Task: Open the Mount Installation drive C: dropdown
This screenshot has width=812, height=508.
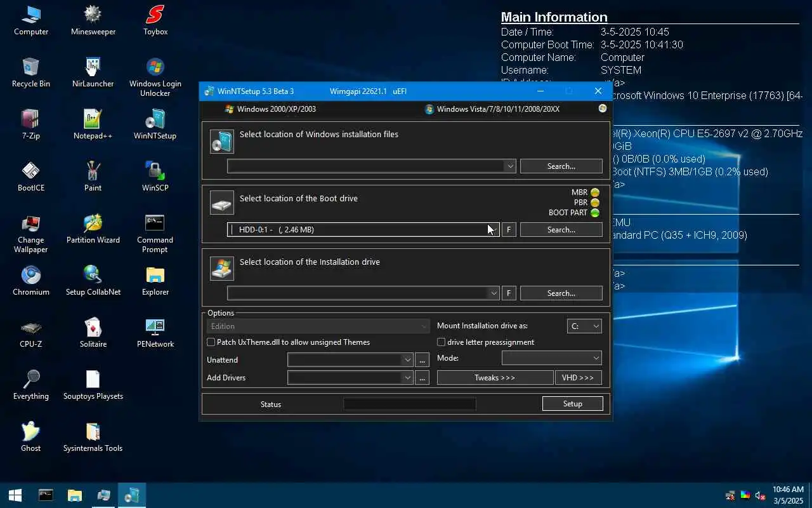Action: point(584,326)
